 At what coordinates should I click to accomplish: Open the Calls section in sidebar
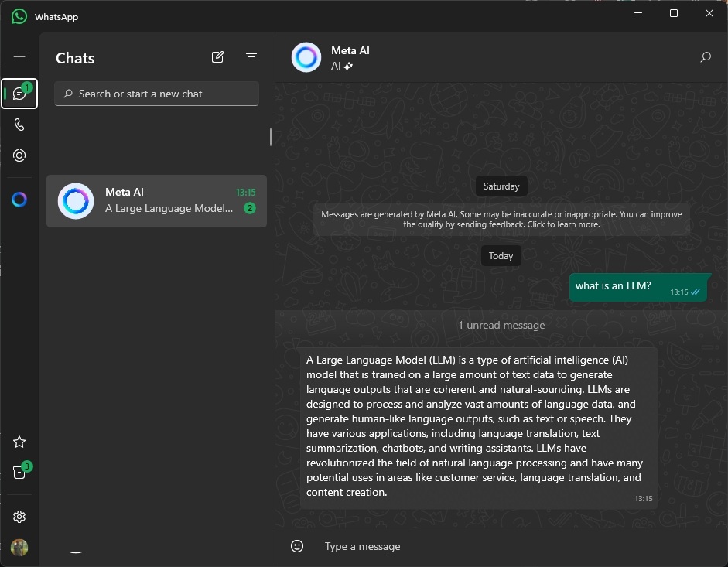point(19,125)
